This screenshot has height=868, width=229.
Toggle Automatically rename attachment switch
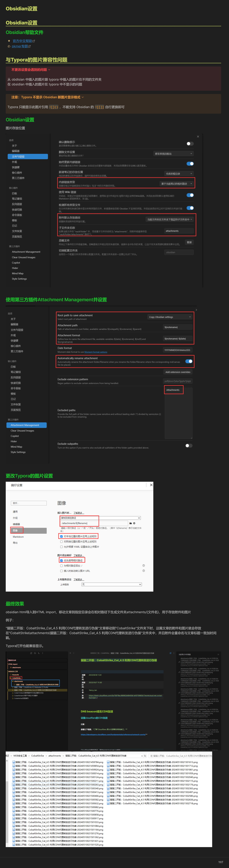click(189, 361)
